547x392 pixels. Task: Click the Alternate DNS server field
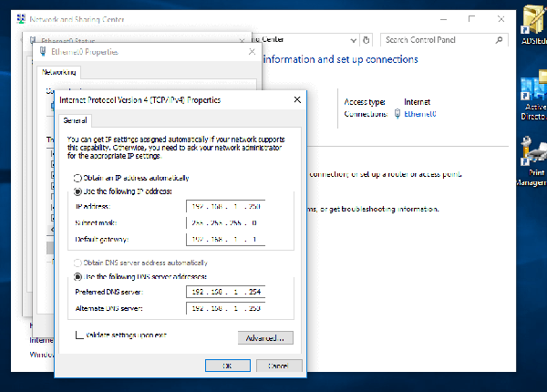(x=226, y=308)
